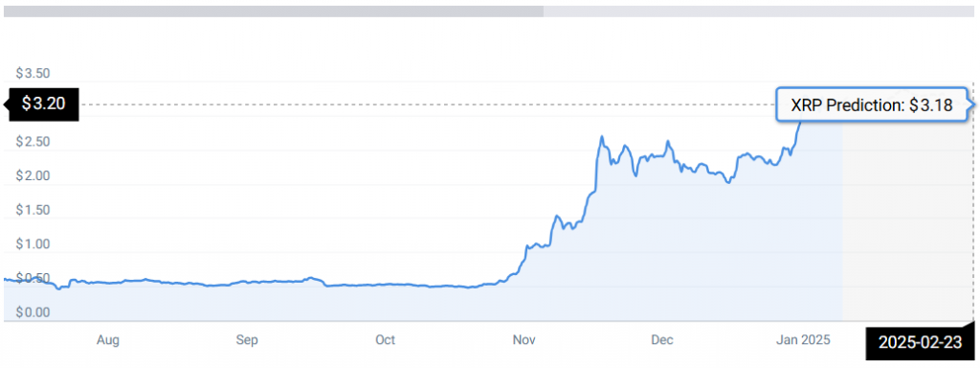Click the Oct label on the time axis
Image resolution: width=980 pixels, height=368 pixels.
pyautogui.click(x=386, y=340)
